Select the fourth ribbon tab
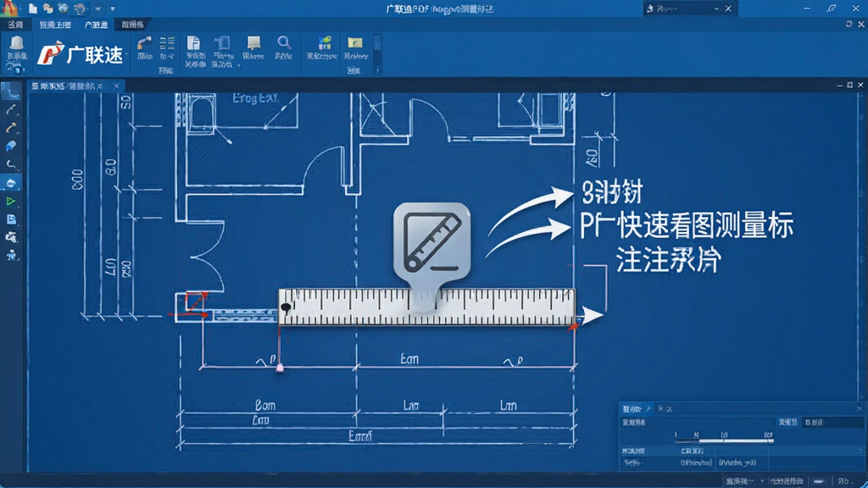868x488 pixels. tap(133, 25)
